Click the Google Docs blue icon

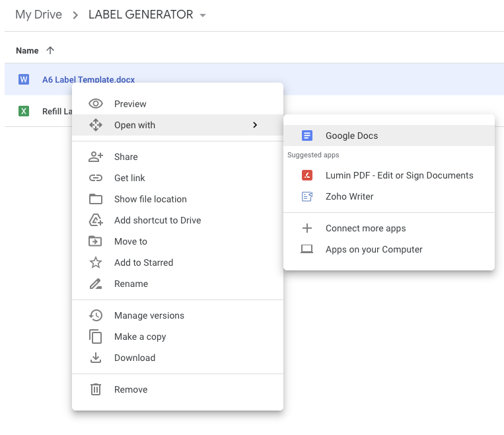point(307,136)
